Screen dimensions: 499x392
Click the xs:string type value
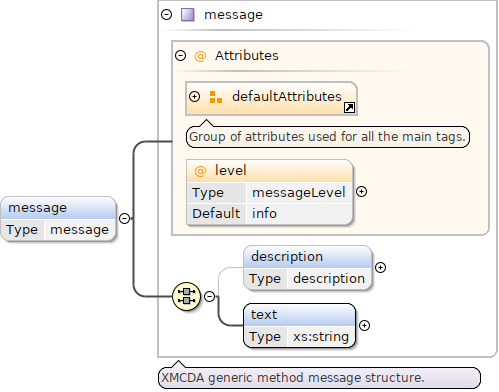point(321,337)
